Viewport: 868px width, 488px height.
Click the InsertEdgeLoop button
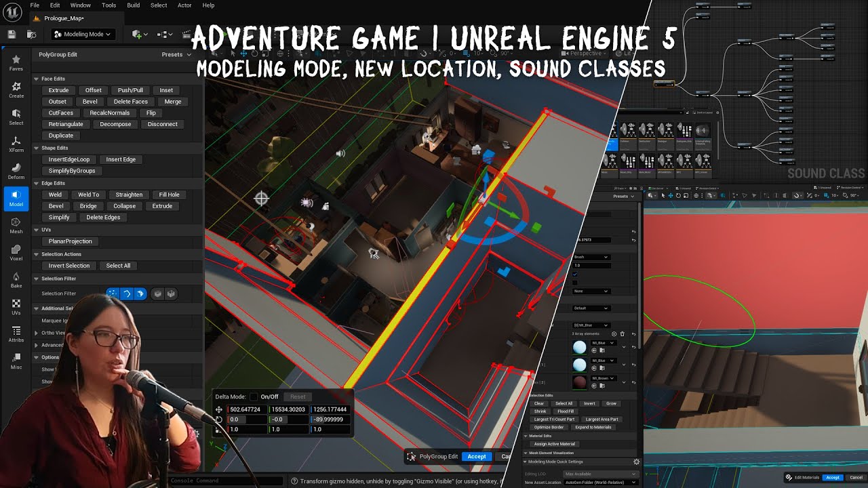(x=69, y=159)
